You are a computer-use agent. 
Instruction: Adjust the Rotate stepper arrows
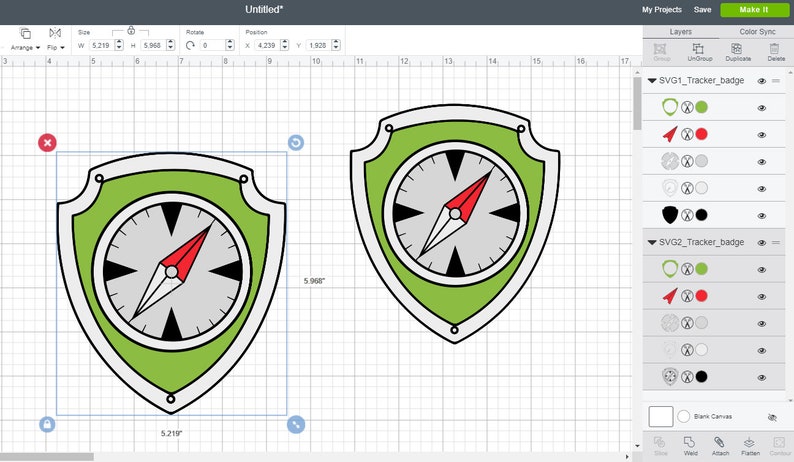230,45
